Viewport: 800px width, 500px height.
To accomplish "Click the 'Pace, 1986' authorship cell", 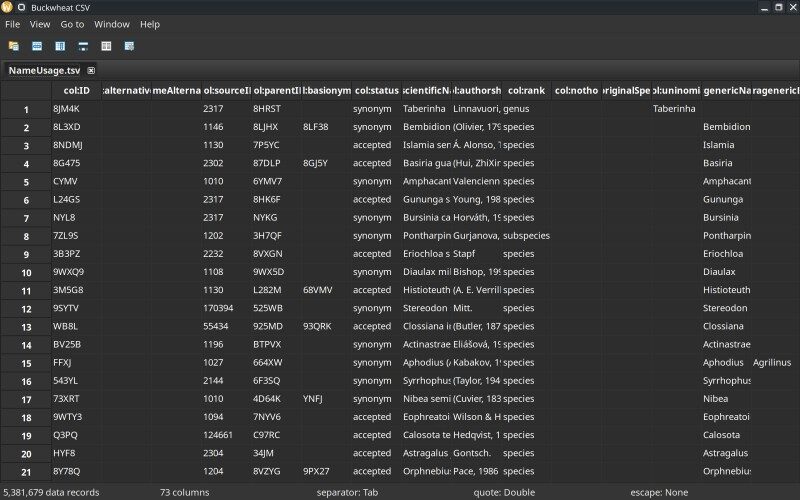I will (x=477, y=471).
